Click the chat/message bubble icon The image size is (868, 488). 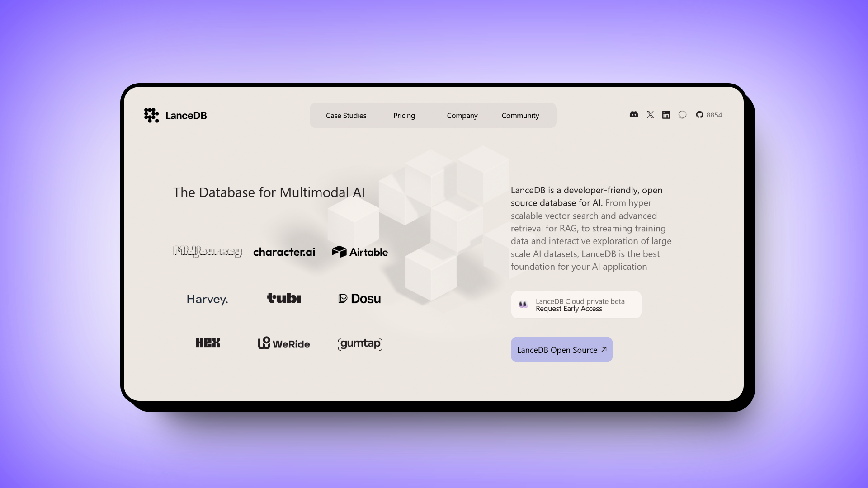click(683, 114)
